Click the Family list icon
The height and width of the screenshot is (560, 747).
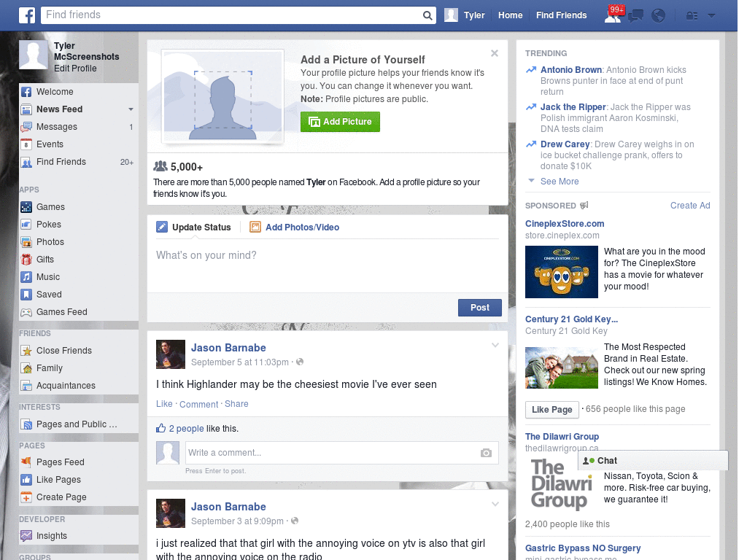[26, 368]
